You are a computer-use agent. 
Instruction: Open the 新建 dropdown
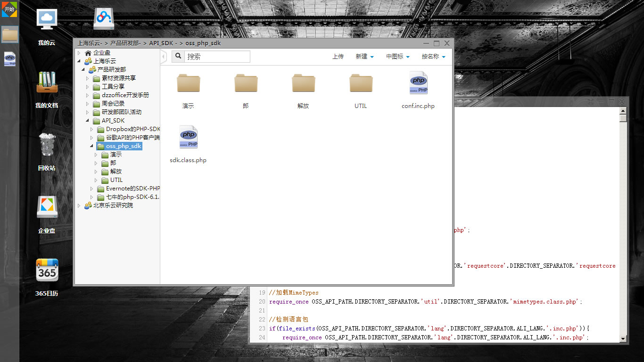[x=364, y=57]
